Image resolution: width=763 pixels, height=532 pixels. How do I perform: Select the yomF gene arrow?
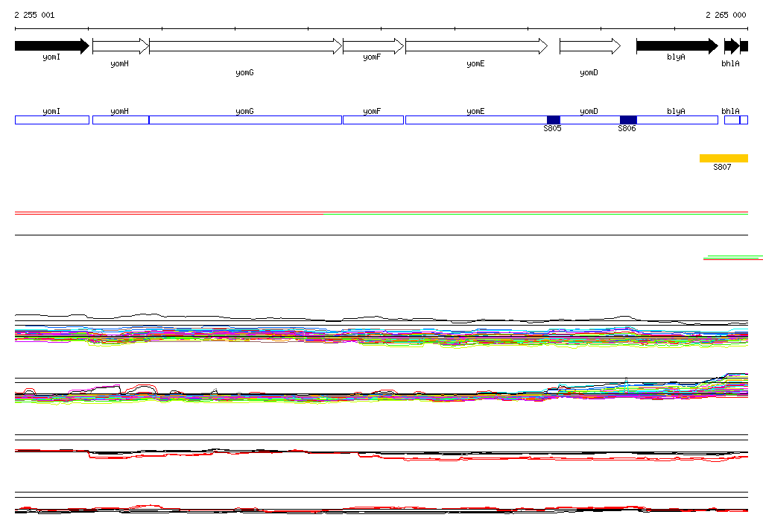point(373,46)
